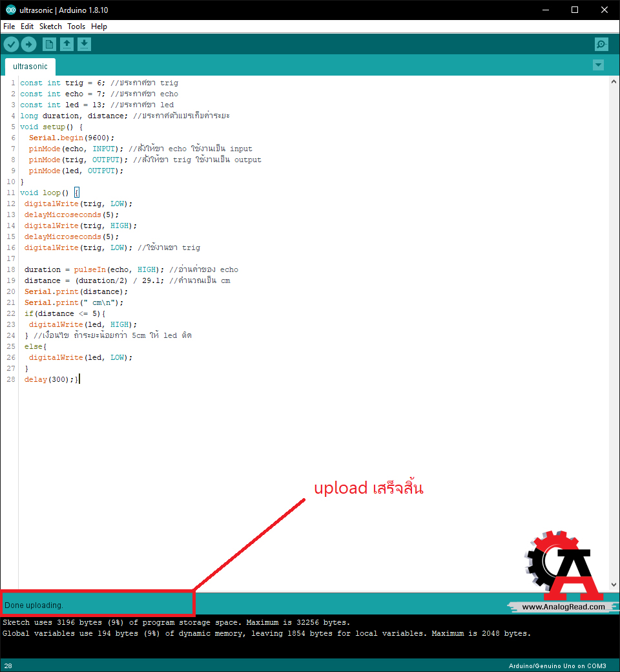Image resolution: width=620 pixels, height=672 pixels.
Task: Click 'Arduino/Genuino Uno on COM3' in status bar
Action: [x=557, y=666]
